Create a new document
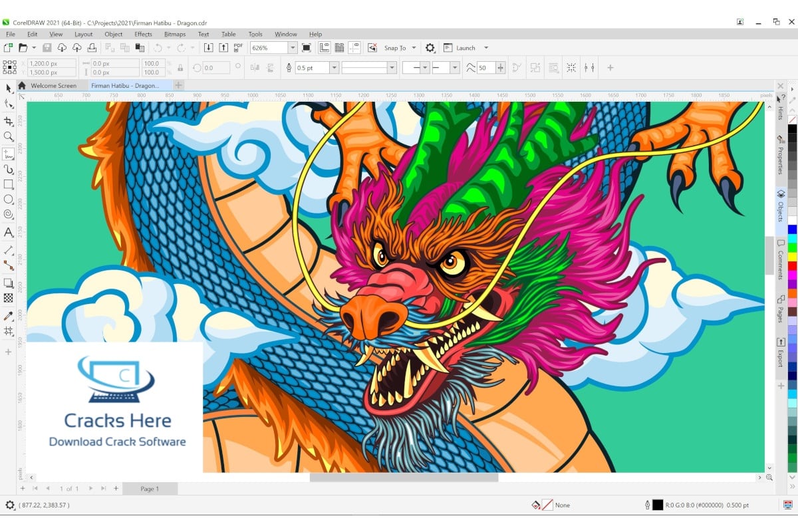 (8, 48)
